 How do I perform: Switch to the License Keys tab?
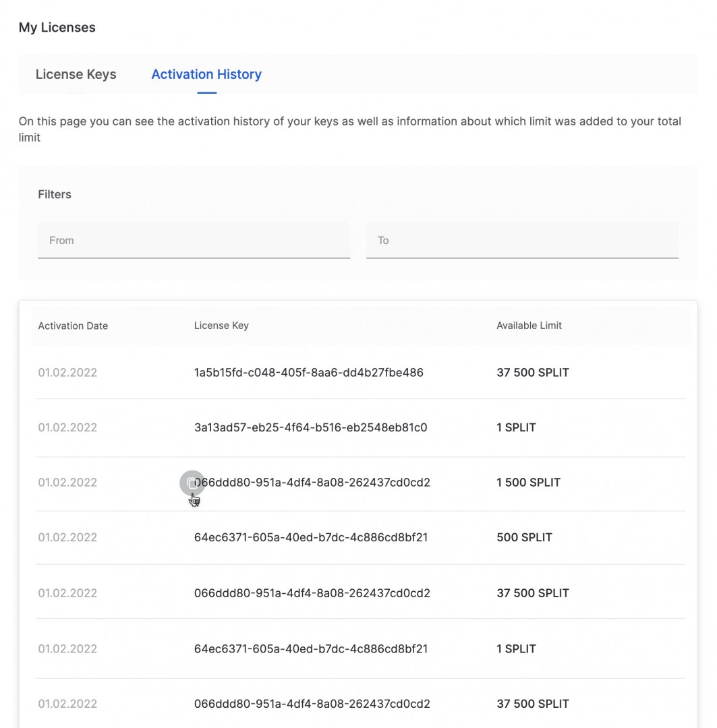(x=76, y=74)
